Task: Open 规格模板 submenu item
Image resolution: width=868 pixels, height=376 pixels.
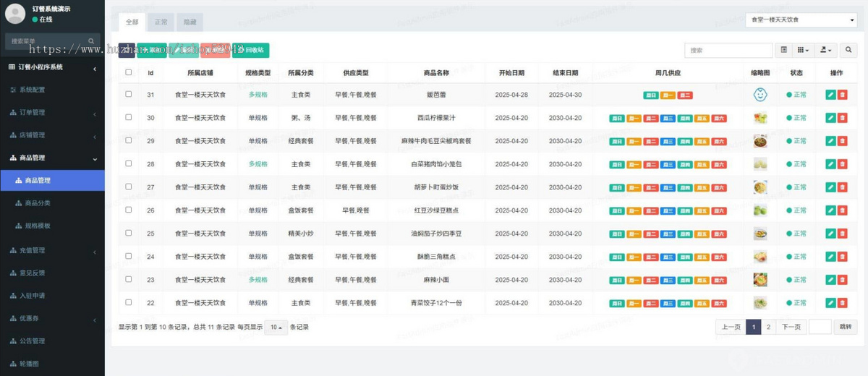Action: 52,226
